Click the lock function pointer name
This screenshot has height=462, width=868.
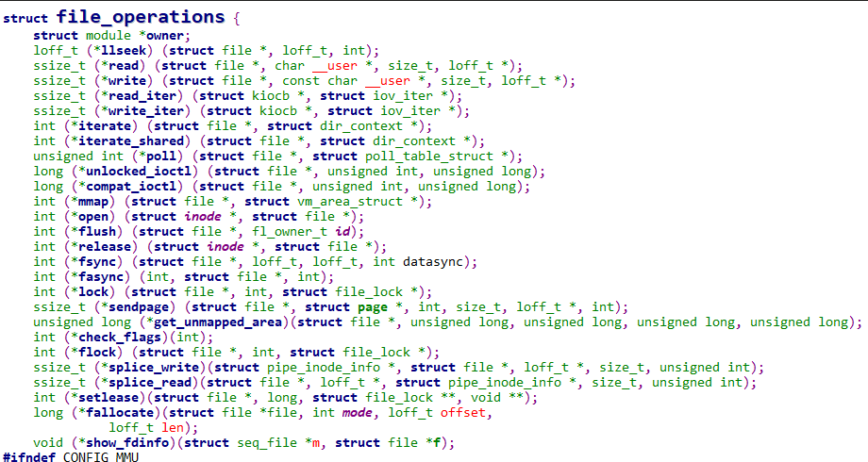click(93, 291)
